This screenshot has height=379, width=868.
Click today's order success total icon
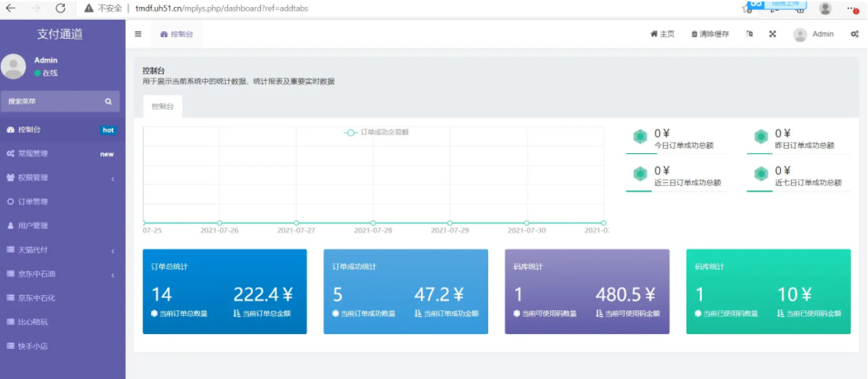640,137
